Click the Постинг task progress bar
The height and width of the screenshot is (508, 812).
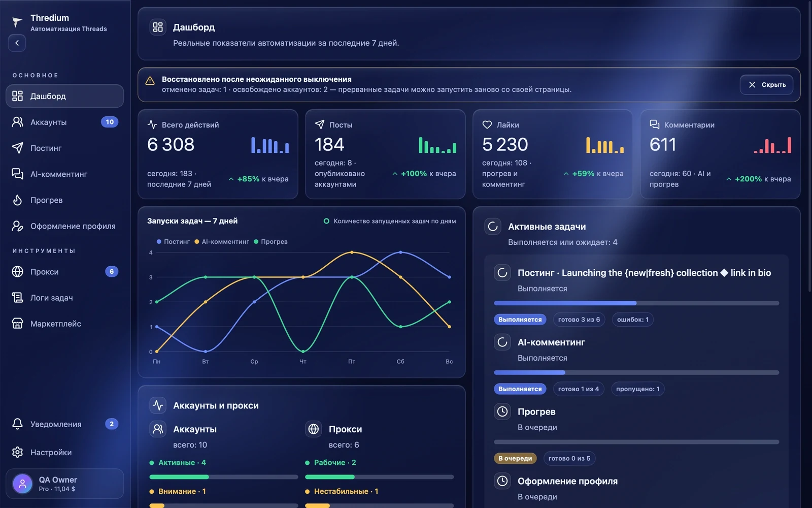click(x=636, y=303)
